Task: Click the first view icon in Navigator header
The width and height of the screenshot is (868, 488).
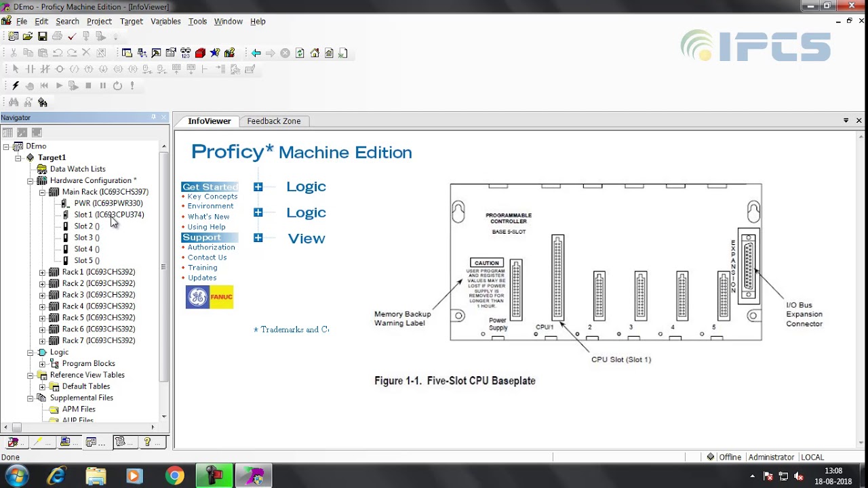Action: point(7,132)
